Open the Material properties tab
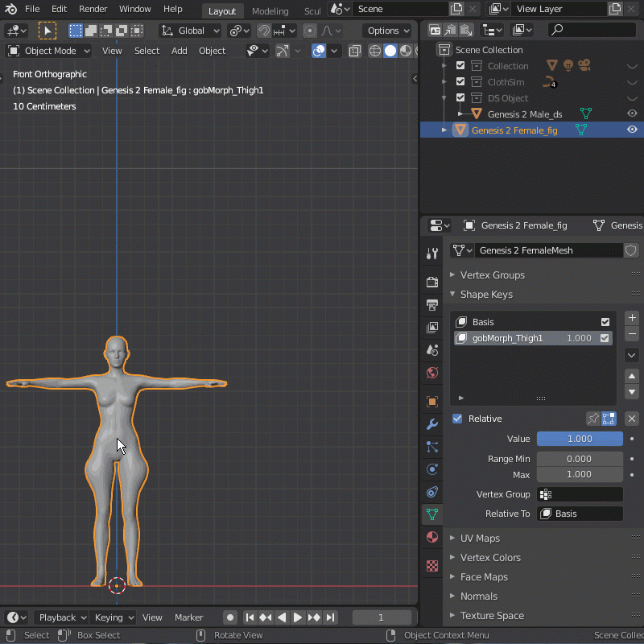The height and width of the screenshot is (644, 644). coord(432,537)
